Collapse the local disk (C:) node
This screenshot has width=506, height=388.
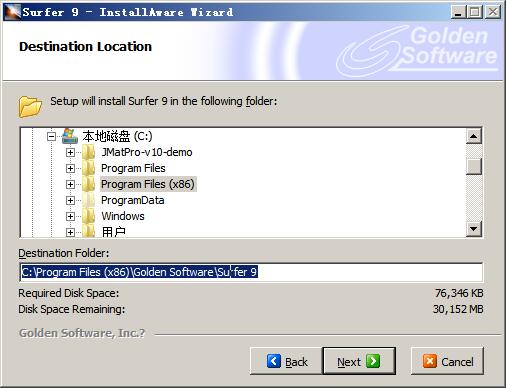coord(51,136)
